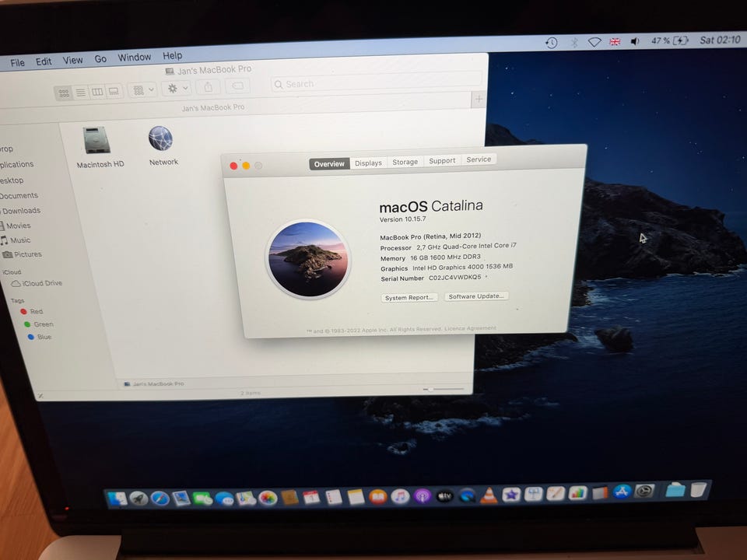Open the Go menu
The width and height of the screenshot is (747, 560).
click(100, 58)
